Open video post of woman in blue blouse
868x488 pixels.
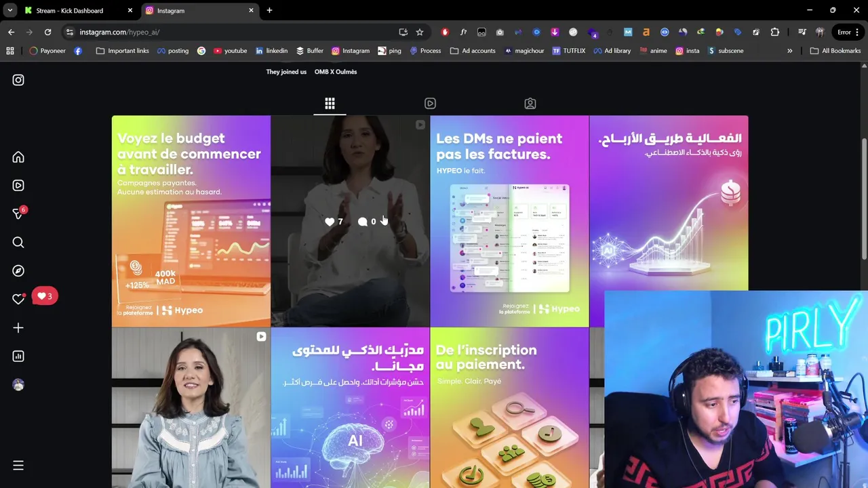pos(191,408)
